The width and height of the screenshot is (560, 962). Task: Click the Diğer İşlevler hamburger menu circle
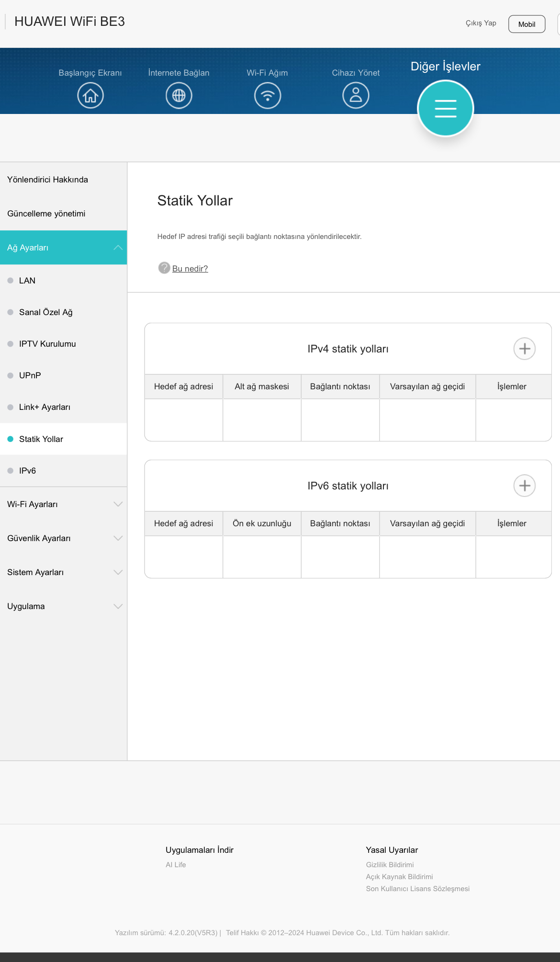pos(446,108)
